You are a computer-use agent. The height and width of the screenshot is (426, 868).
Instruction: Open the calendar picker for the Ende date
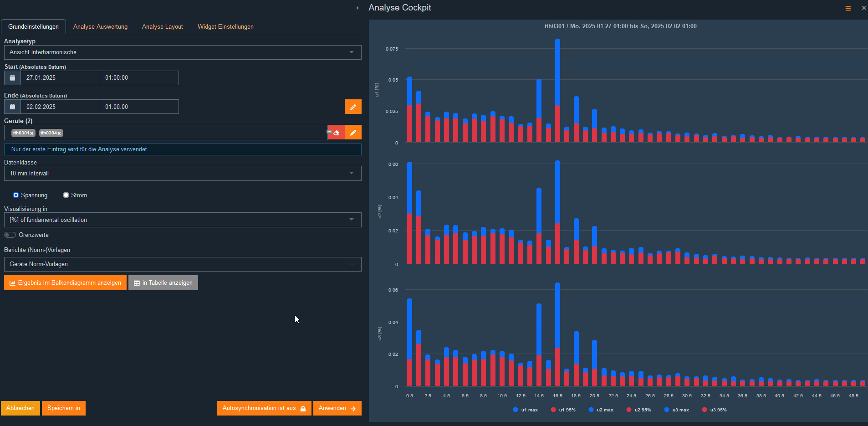12,107
